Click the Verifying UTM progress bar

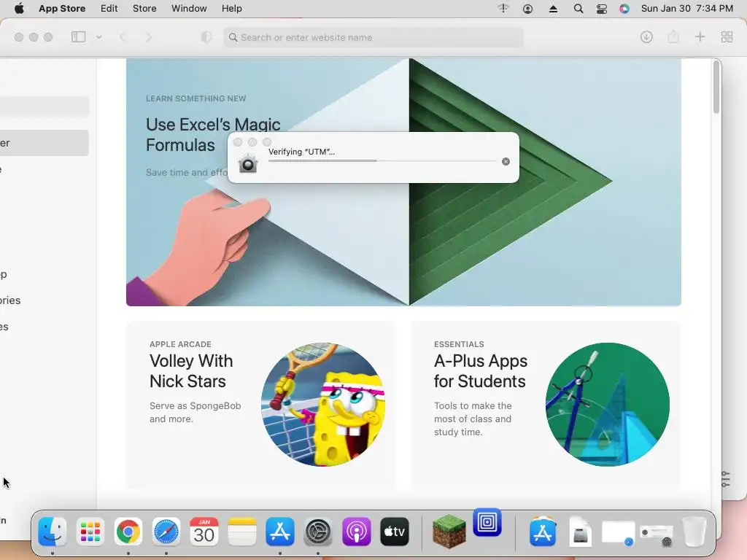382,161
